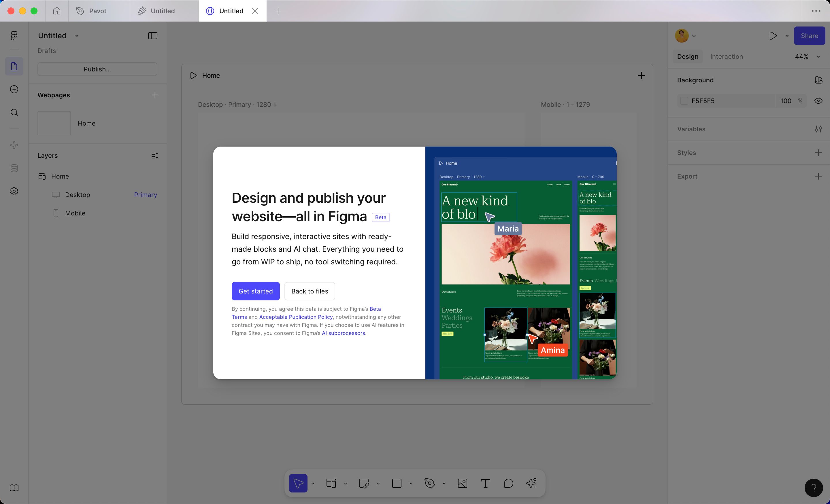Click the Home tab house icon
This screenshot has height=504, width=830.
(x=56, y=11)
